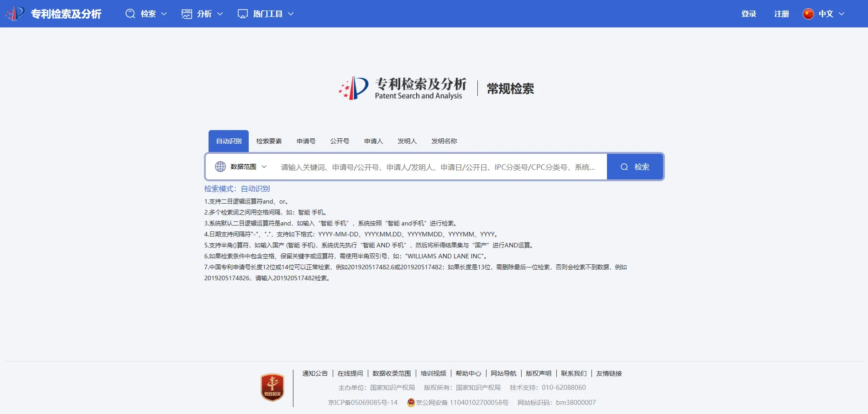This screenshot has height=414, width=868.
Task: Click the Patent Search logo in header
Action: point(15,14)
